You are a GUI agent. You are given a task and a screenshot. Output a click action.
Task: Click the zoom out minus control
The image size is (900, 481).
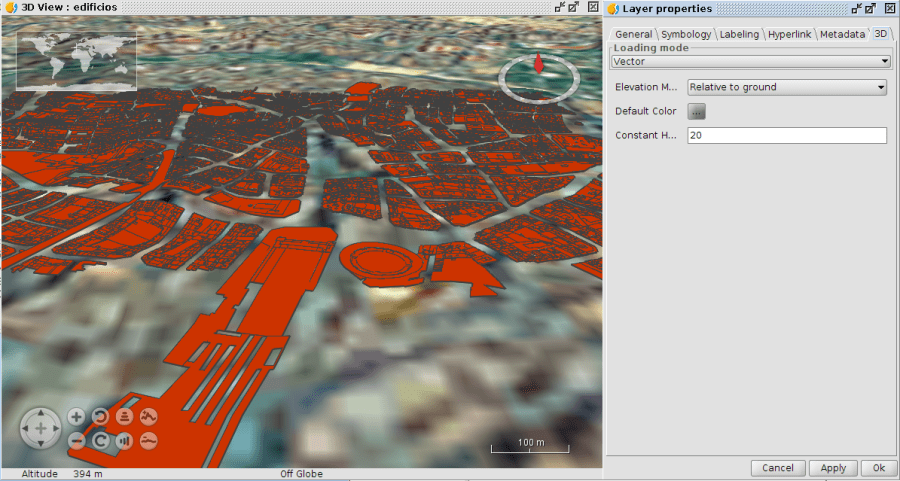coord(77,440)
